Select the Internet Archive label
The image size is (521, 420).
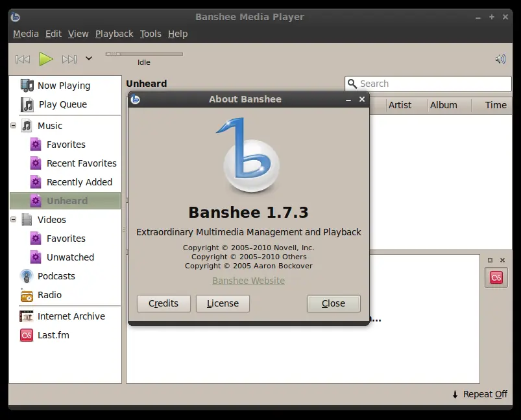71,316
